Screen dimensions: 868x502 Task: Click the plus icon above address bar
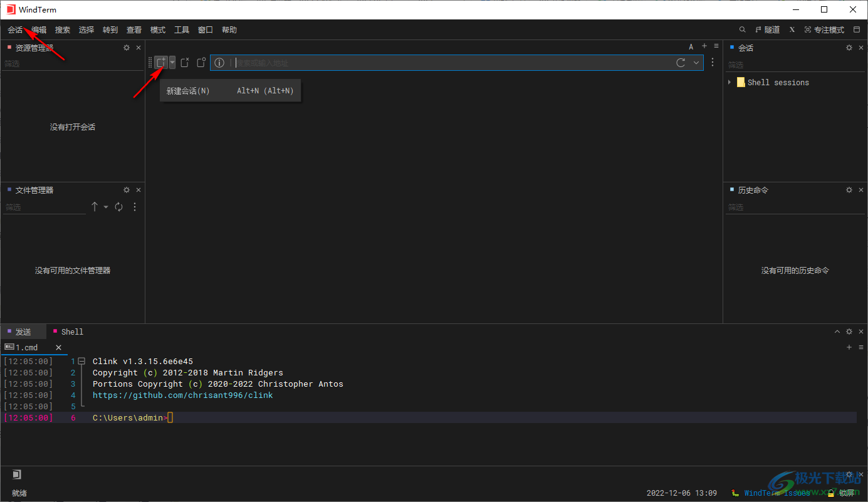click(704, 46)
